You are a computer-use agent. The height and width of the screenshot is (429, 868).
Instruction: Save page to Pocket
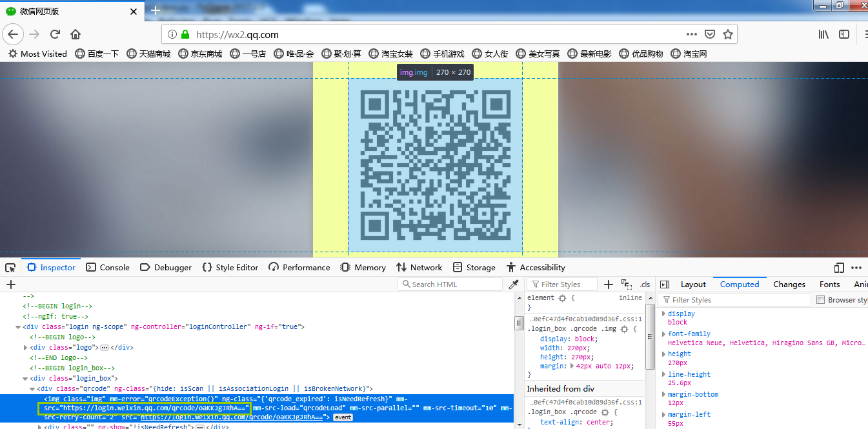click(x=710, y=34)
